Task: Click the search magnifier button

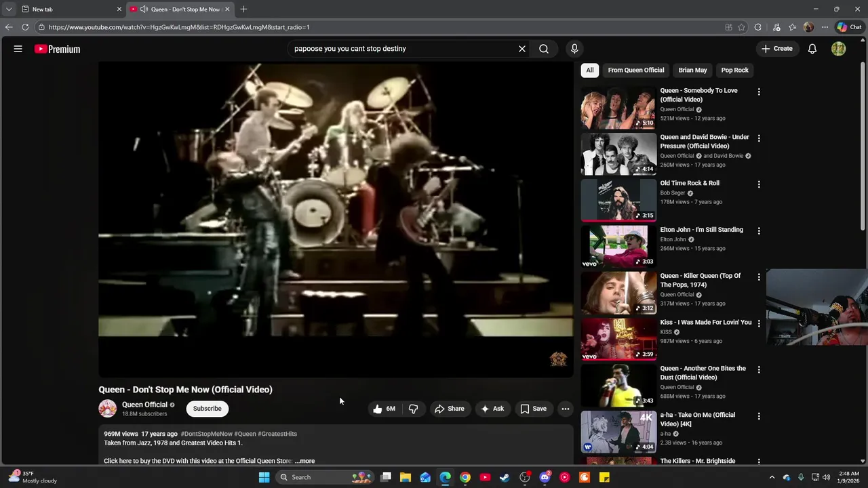Action: (x=544, y=49)
